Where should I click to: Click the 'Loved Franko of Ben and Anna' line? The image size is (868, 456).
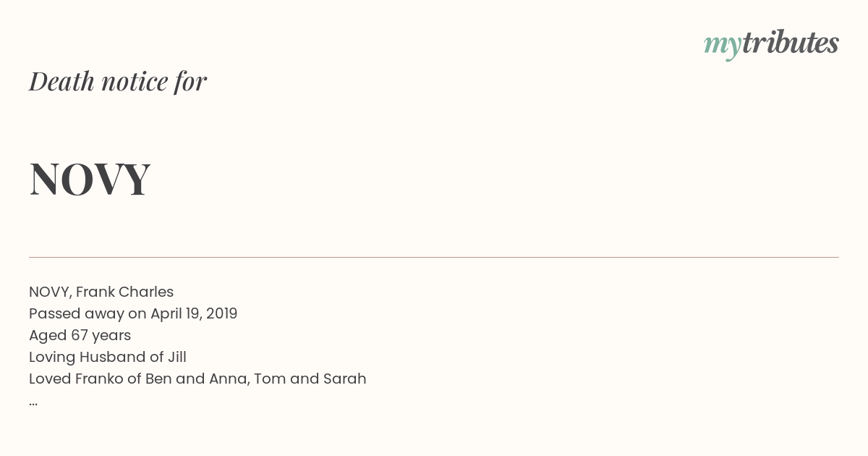197,379
